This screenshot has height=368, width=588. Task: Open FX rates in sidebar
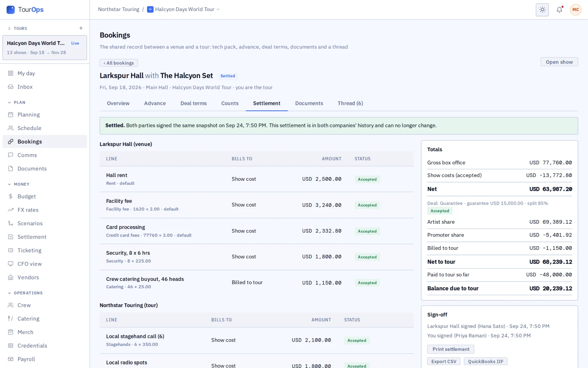[x=45, y=210]
